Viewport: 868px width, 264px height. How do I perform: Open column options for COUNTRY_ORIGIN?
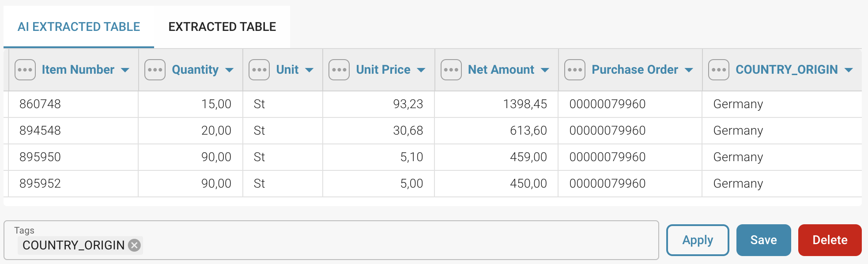[x=719, y=69]
